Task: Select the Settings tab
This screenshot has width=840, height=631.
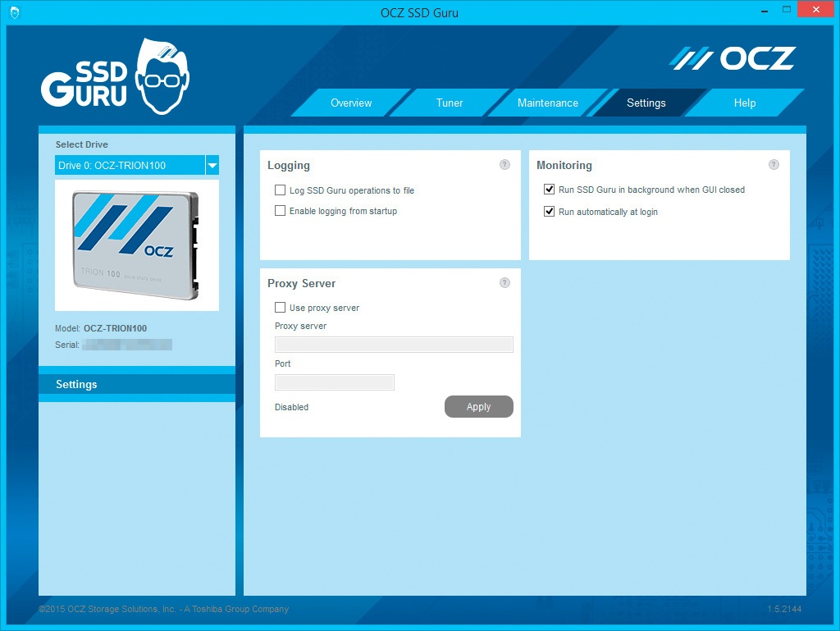Action: click(646, 103)
